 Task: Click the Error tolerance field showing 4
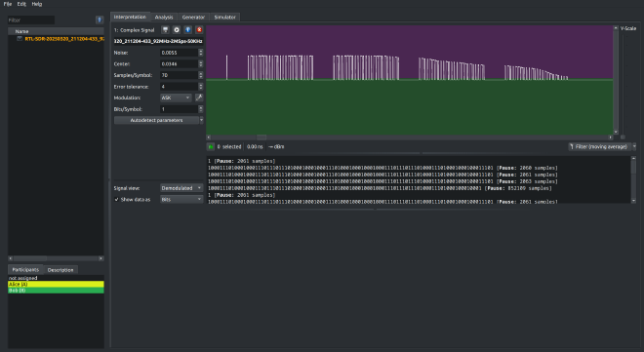[180, 87]
